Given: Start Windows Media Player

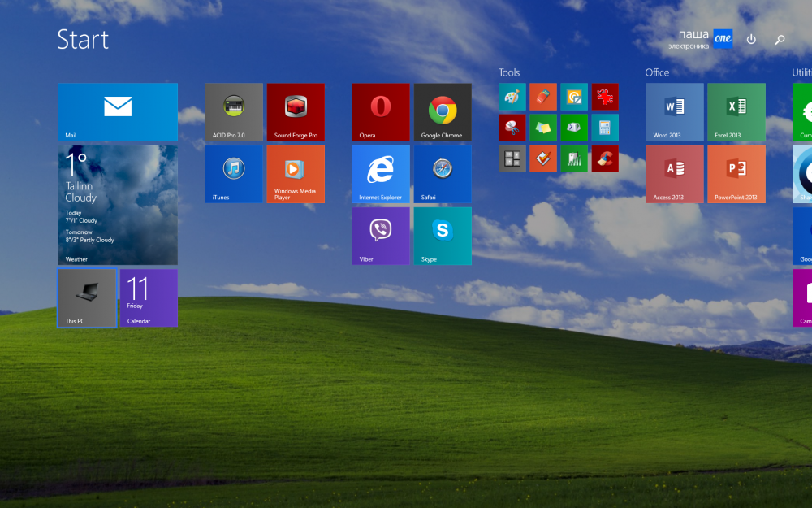Looking at the screenshot, I should click(296, 174).
